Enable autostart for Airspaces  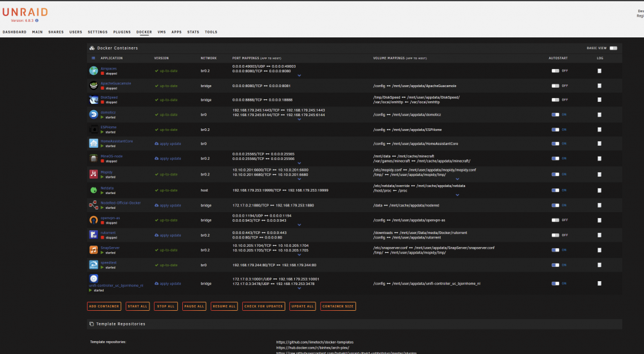point(555,71)
